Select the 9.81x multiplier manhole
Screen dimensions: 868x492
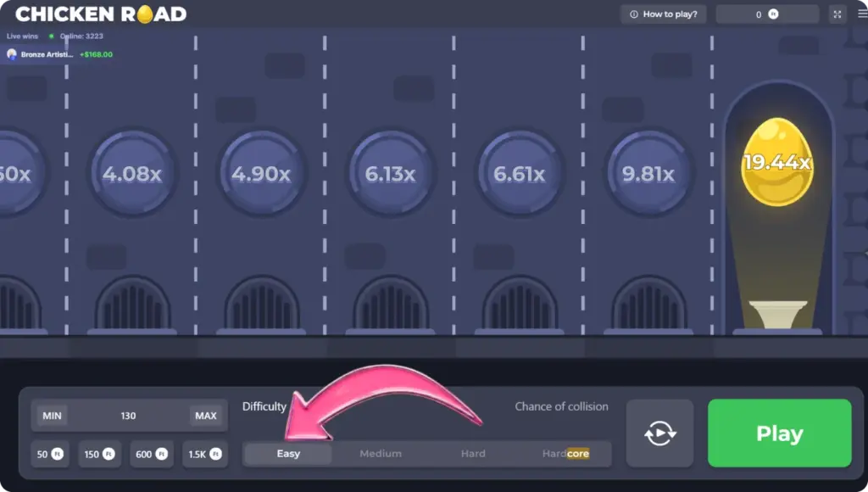tap(648, 173)
